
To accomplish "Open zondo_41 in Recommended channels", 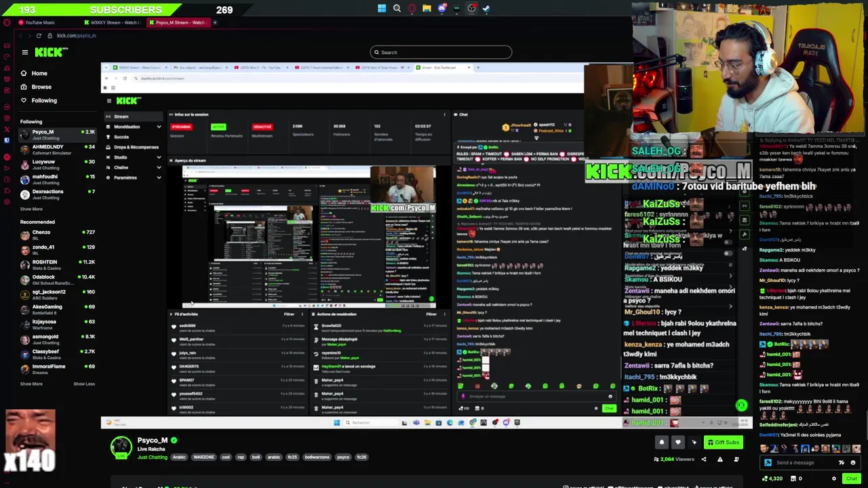I will [x=57, y=250].
